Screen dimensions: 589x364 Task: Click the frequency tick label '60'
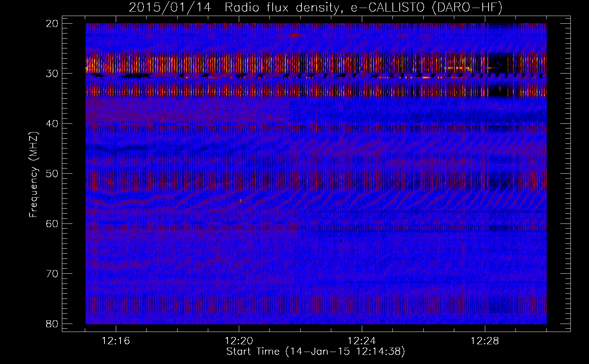tap(52, 224)
